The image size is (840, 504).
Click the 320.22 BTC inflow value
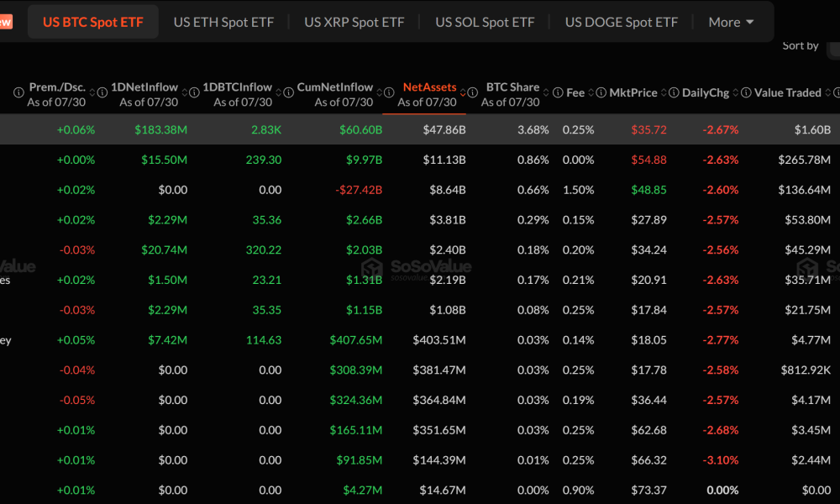click(x=264, y=249)
